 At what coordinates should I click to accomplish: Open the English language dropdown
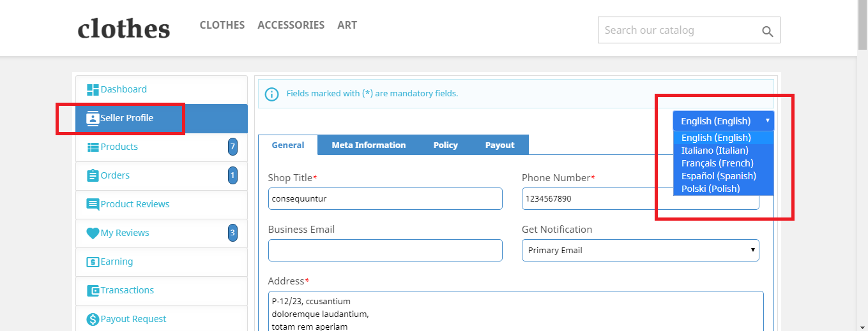point(723,121)
